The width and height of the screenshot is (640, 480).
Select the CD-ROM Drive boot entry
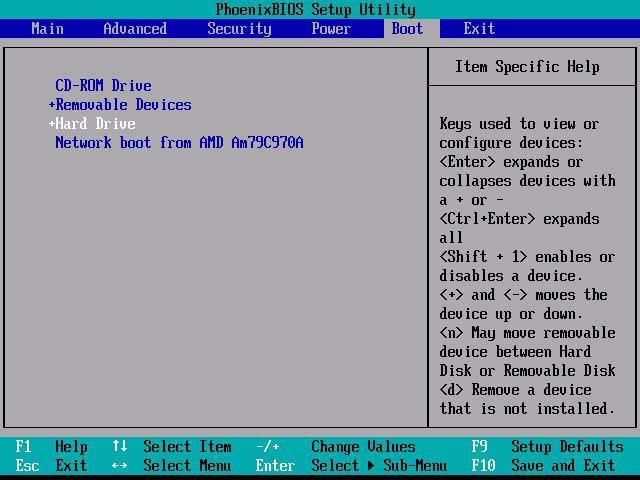(x=103, y=85)
